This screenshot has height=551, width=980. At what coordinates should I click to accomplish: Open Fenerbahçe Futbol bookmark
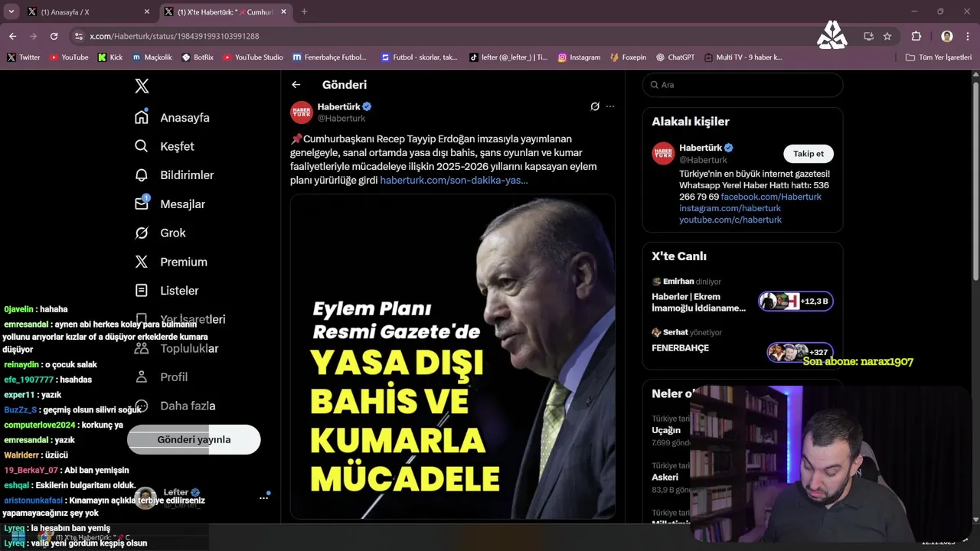click(330, 57)
